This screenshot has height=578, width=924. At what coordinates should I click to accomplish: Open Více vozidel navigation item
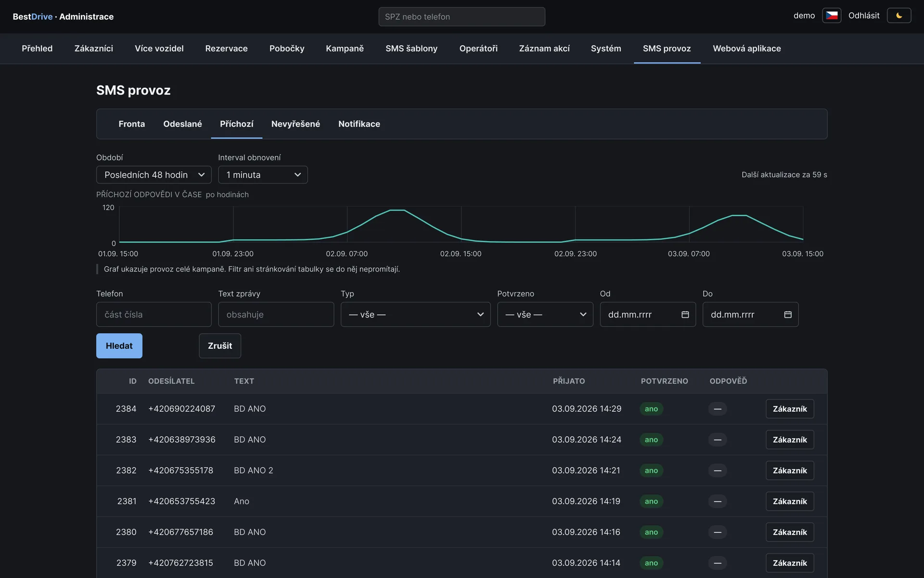point(159,49)
